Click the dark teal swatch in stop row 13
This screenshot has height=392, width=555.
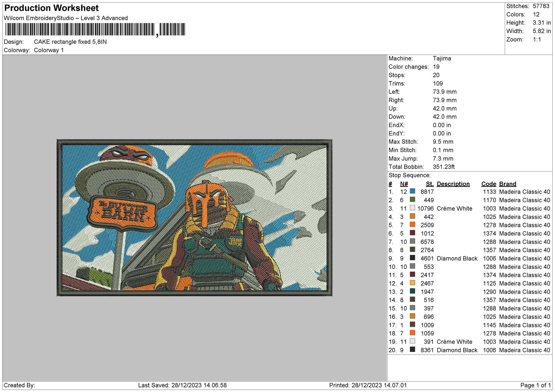(413, 291)
